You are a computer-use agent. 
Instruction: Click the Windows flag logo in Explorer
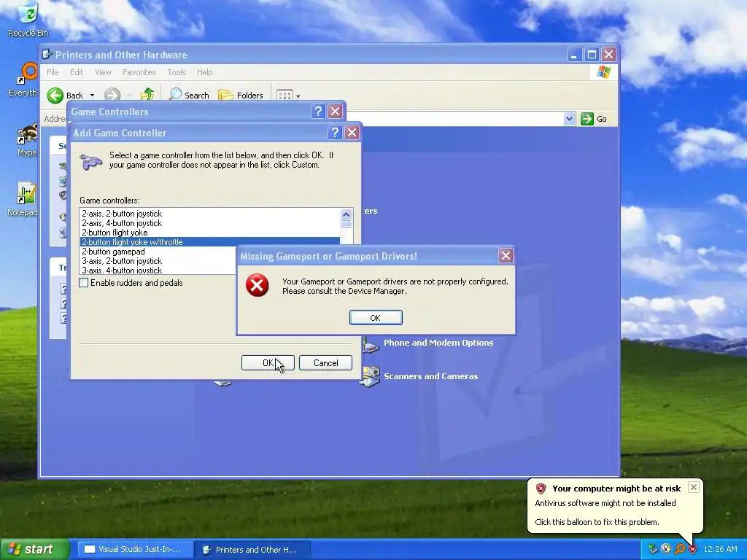click(603, 72)
